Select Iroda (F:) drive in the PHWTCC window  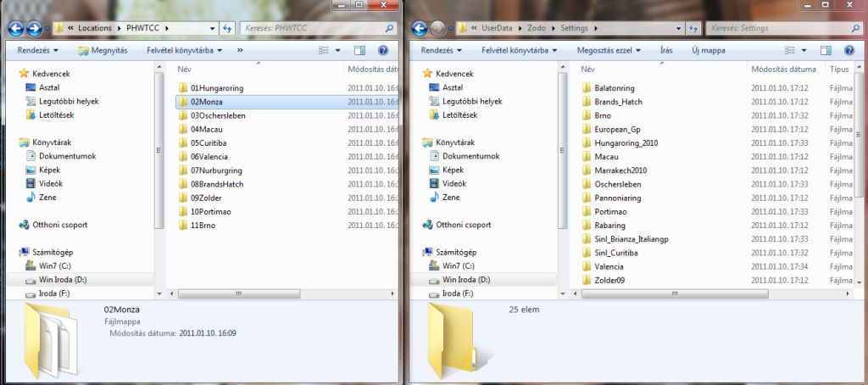[53, 293]
